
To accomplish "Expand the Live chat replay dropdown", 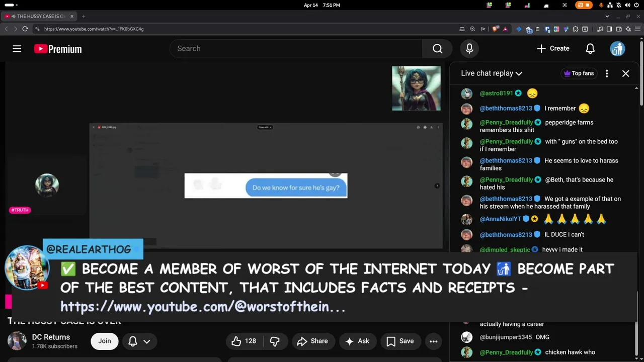I will [x=492, y=73].
